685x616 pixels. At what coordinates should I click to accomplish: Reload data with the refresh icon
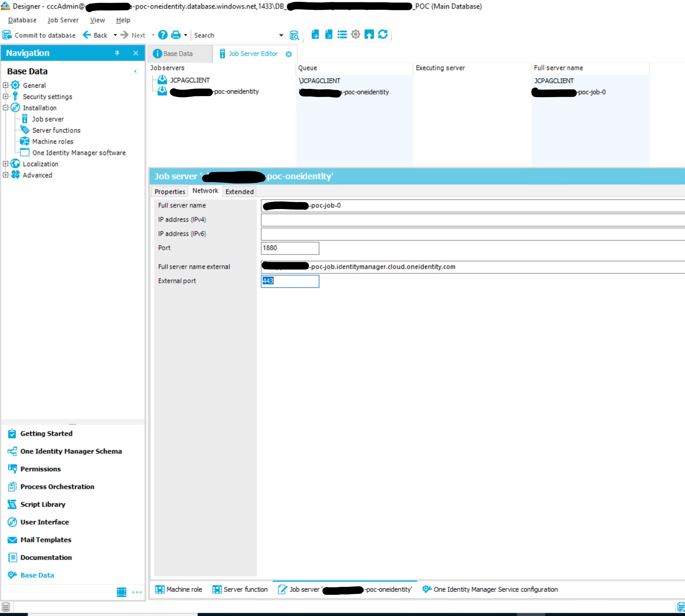[383, 34]
